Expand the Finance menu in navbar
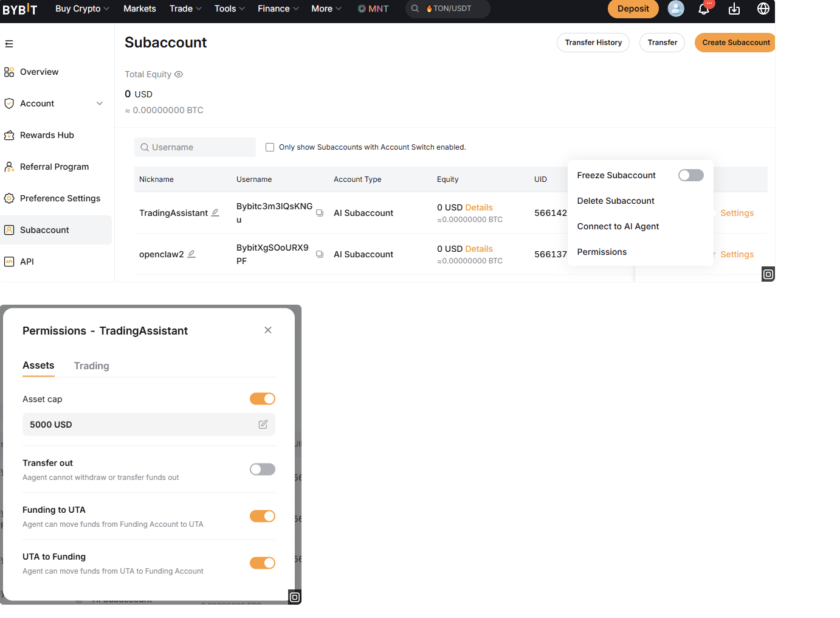840x618 pixels. pyautogui.click(x=278, y=9)
